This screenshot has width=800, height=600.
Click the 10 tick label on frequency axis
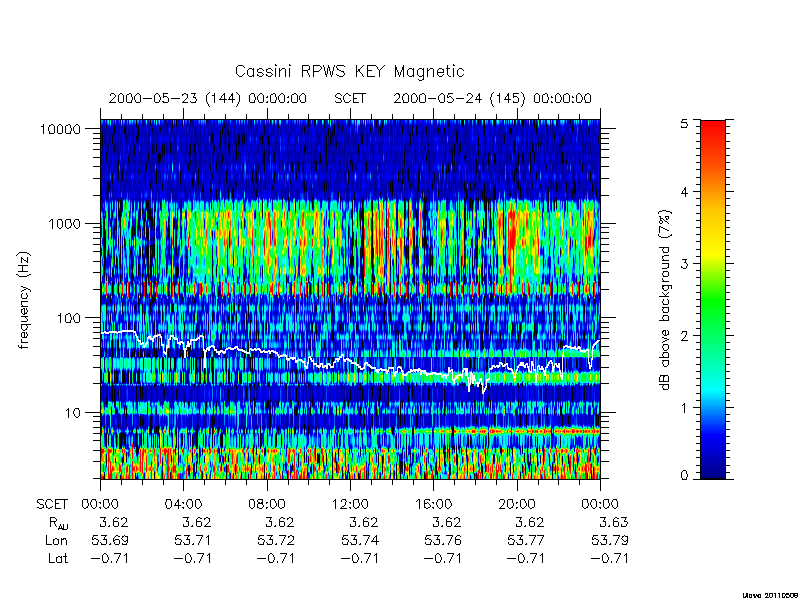point(72,412)
